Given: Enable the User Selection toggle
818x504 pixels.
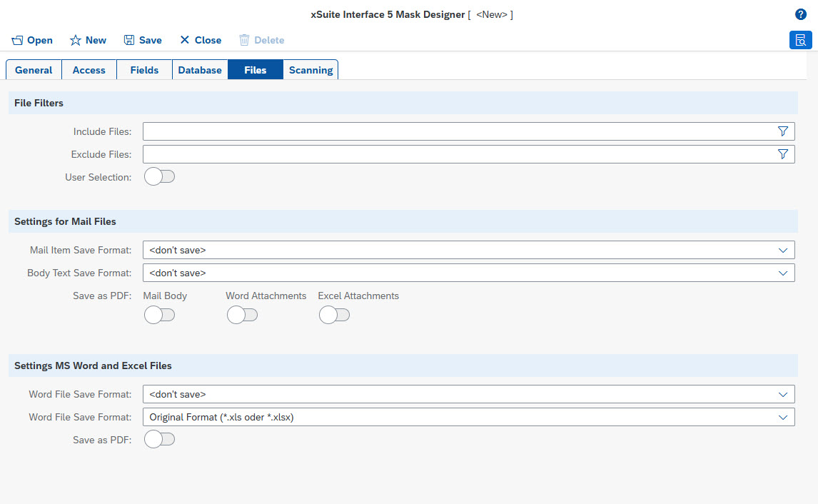Looking at the screenshot, I should point(159,177).
